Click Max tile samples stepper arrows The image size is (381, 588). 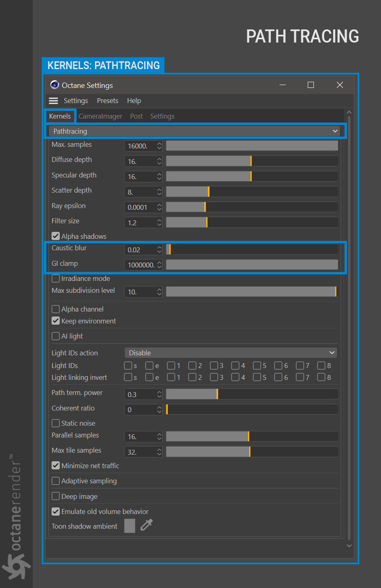pyautogui.click(x=159, y=452)
